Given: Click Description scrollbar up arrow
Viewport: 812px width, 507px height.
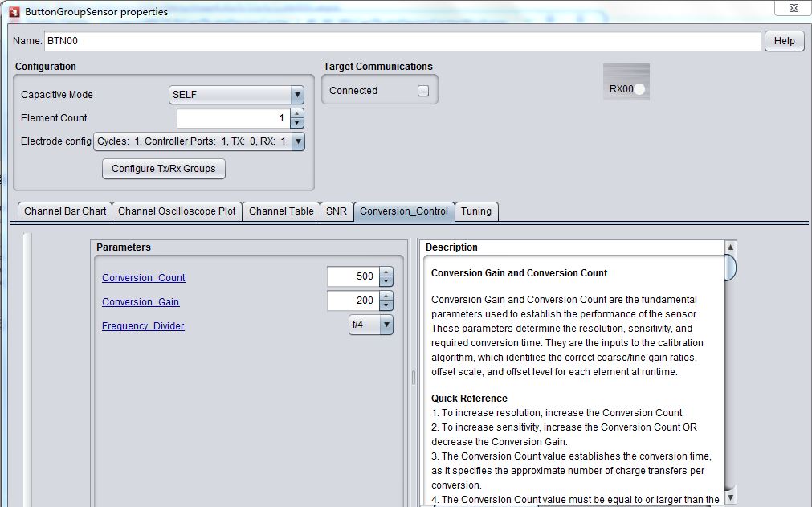Looking at the screenshot, I should point(730,247).
